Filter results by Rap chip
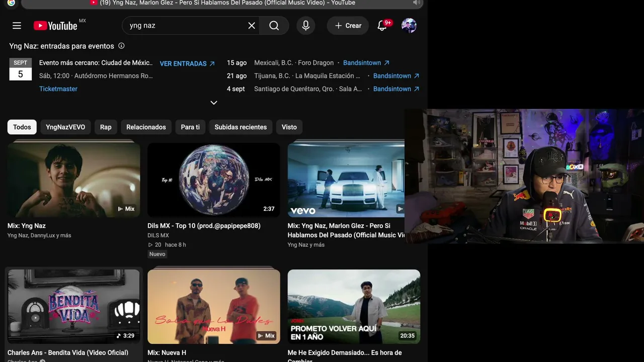The width and height of the screenshot is (644, 362). coord(106,127)
